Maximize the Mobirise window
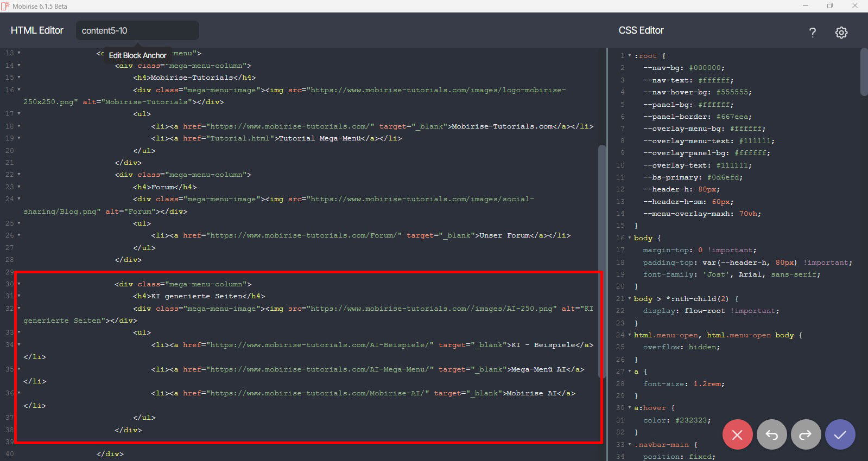The height and width of the screenshot is (461, 868). click(x=829, y=6)
